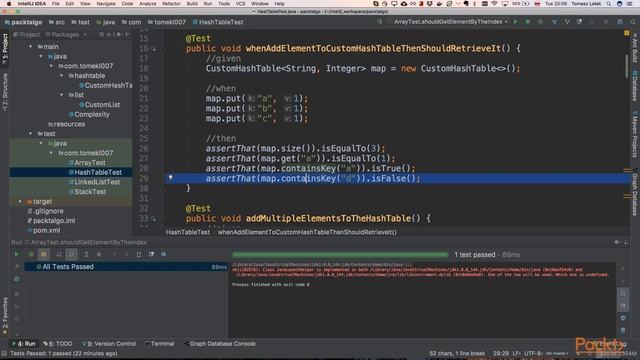Screen dimensions: 640x360
Task: Click the tool-window toggle icon in the status bar corner
Action: pyautogui.click(x=4, y=353)
